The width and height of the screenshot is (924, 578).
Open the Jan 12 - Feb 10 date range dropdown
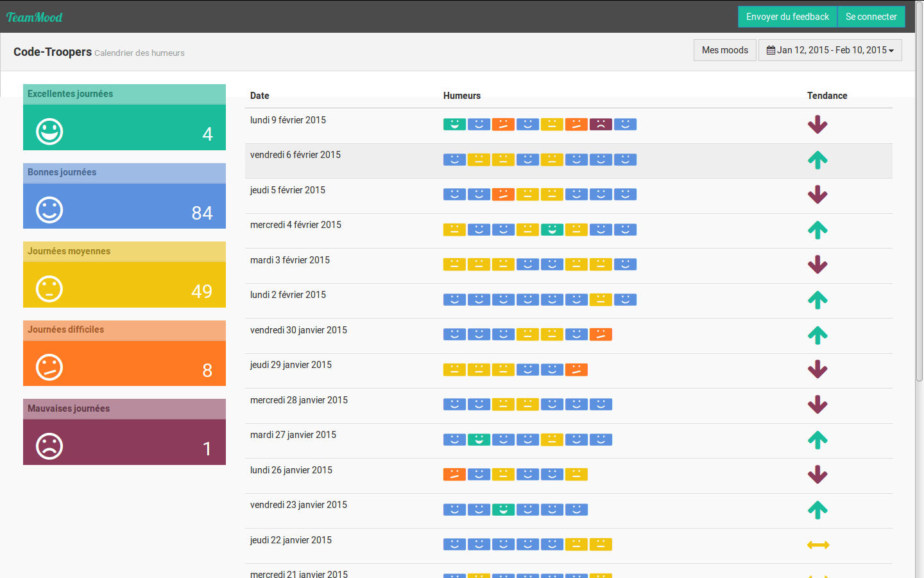tap(830, 50)
